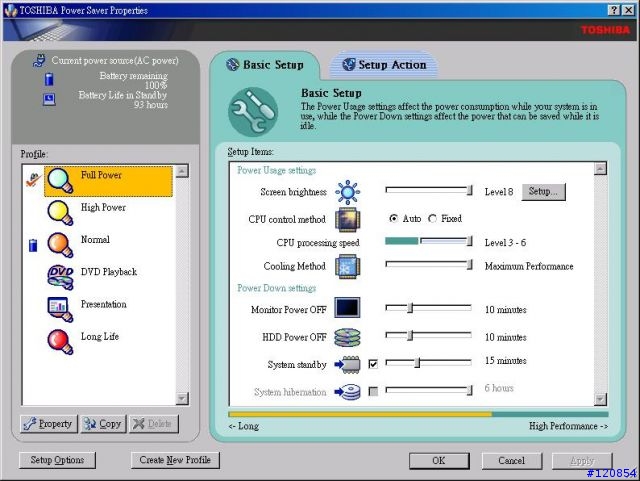The width and height of the screenshot is (640, 481).
Task: Open the screen brightness Setup... button
Action: coord(543,192)
